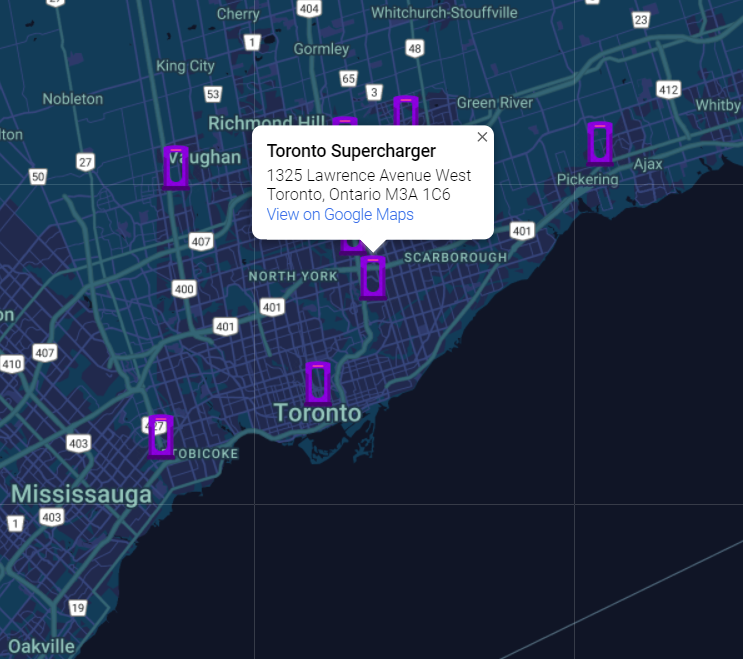Click the Highway 404 shield
This screenshot has width=743, height=659.
tap(309, 9)
